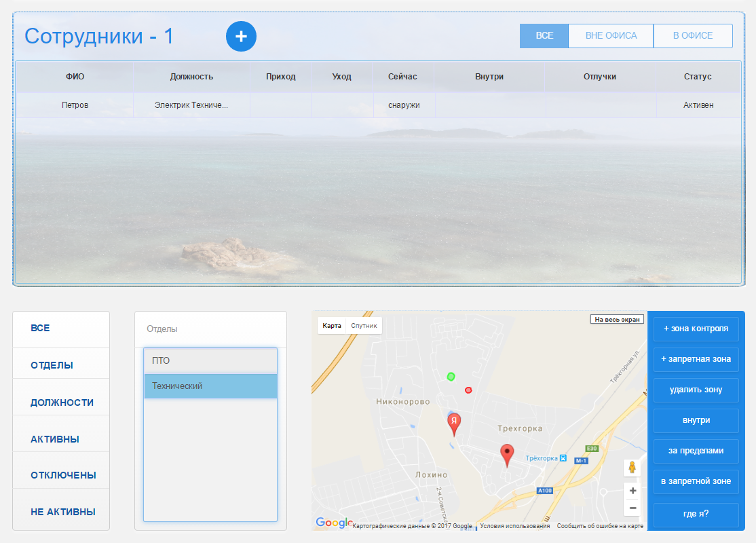Select the ВСЕ filter tab at top
The height and width of the screenshot is (543, 756).
click(544, 36)
